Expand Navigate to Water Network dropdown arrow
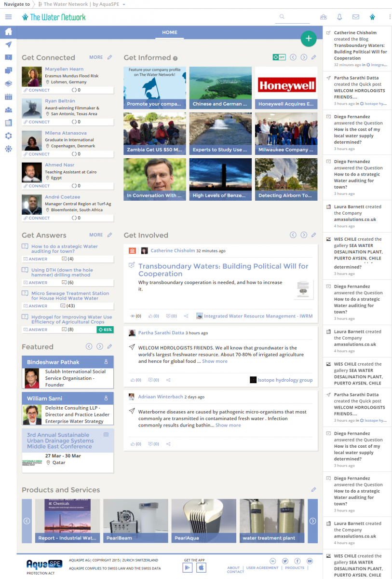This screenshot has width=392, height=579. point(124,4)
